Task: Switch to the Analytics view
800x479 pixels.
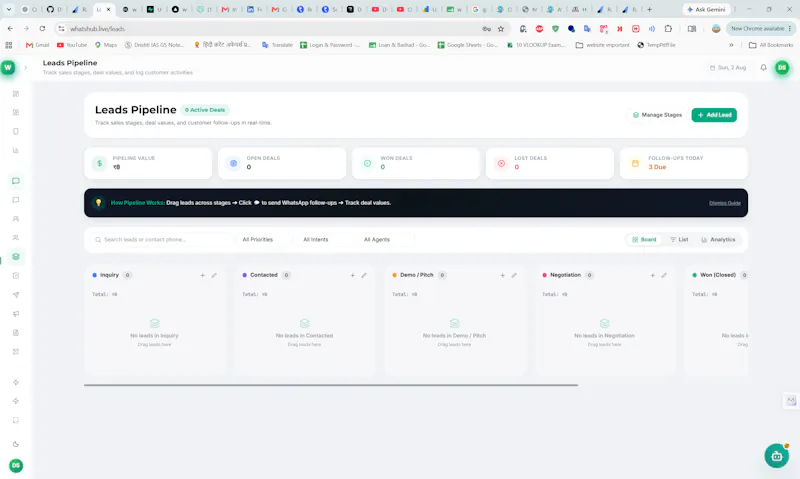Action: click(718, 239)
